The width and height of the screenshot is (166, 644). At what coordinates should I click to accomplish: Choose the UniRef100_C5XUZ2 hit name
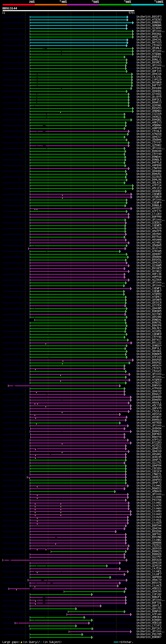pos(149,371)
